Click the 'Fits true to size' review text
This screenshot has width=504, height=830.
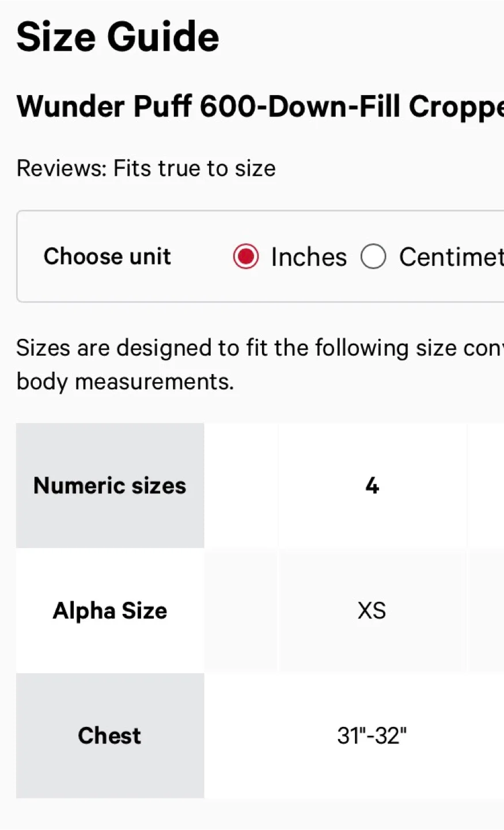click(x=194, y=168)
